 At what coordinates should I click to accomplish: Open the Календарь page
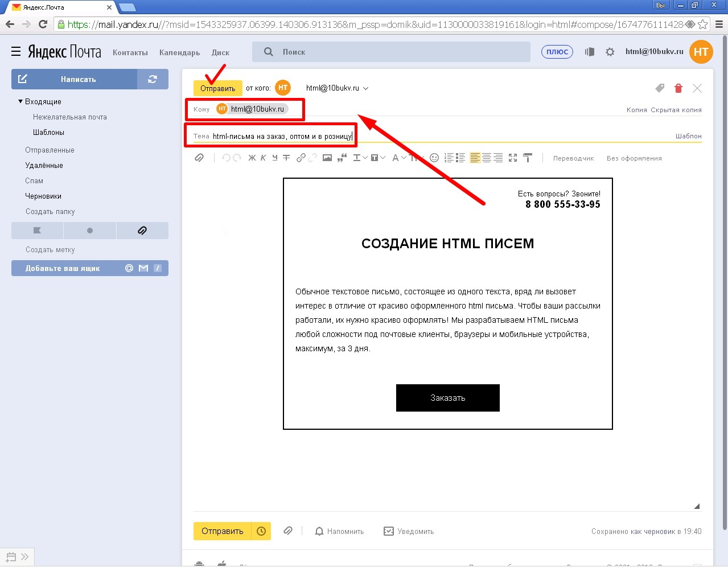click(x=179, y=52)
